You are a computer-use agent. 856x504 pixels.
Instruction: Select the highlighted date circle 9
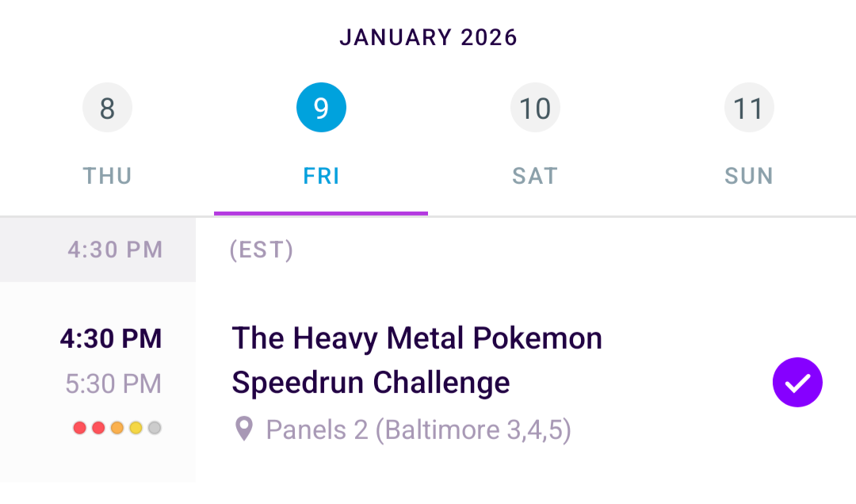321,108
